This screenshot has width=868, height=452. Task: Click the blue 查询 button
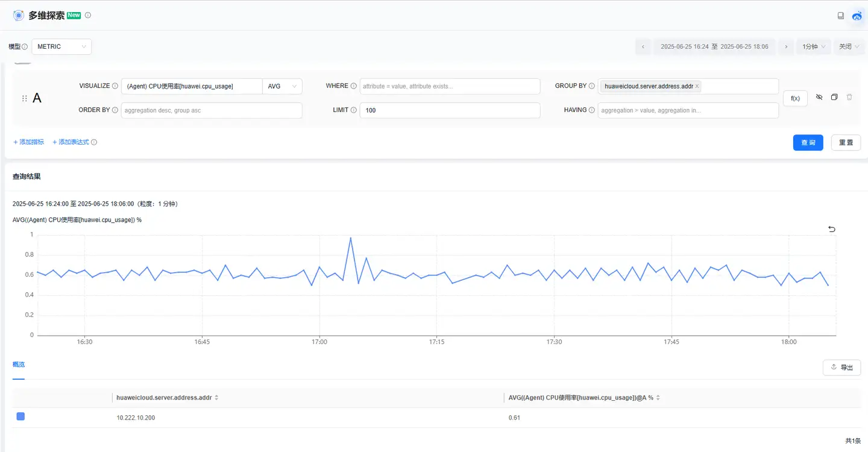[x=808, y=142]
